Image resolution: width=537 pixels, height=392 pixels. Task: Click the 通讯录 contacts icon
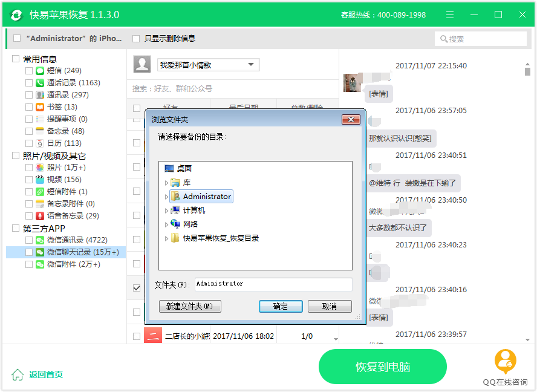point(40,94)
